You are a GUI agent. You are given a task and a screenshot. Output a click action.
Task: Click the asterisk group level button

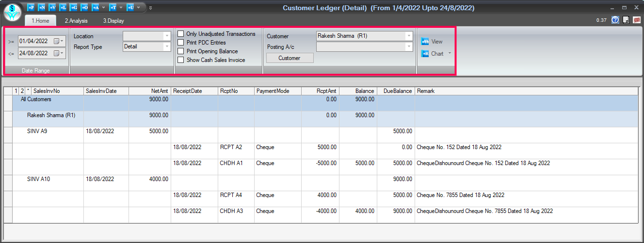28,91
